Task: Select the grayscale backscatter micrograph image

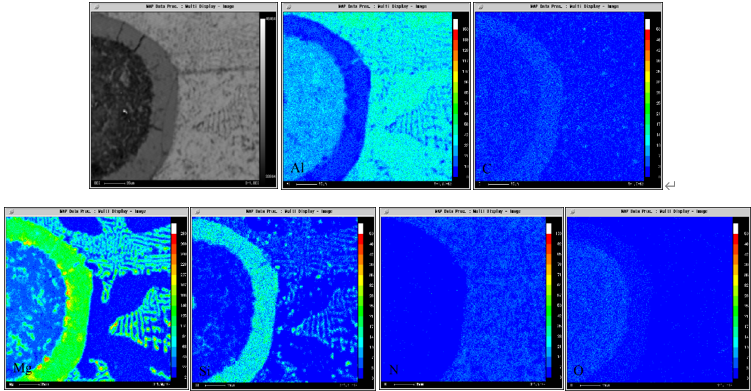Action: pos(175,96)
